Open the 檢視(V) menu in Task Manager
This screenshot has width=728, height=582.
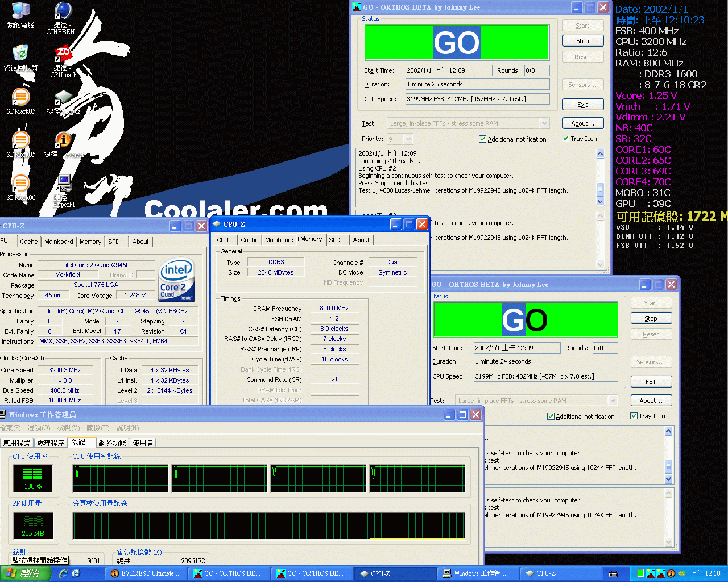pos(68,427)
